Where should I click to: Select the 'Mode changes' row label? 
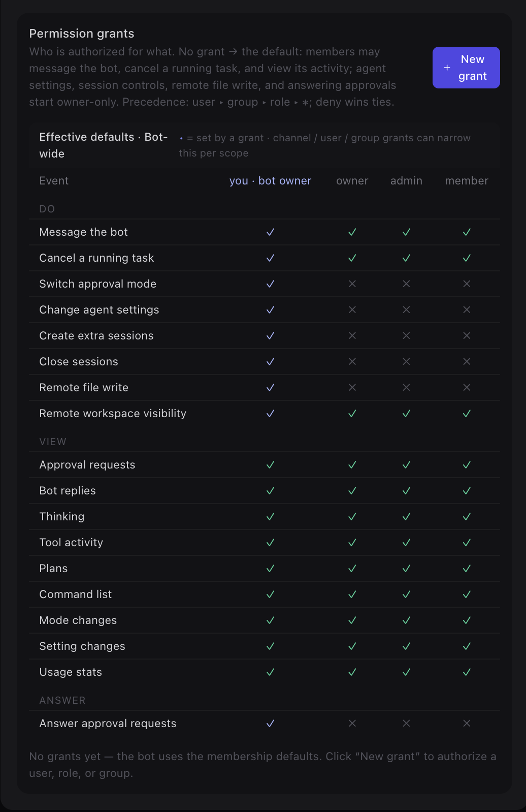[78, 620]
